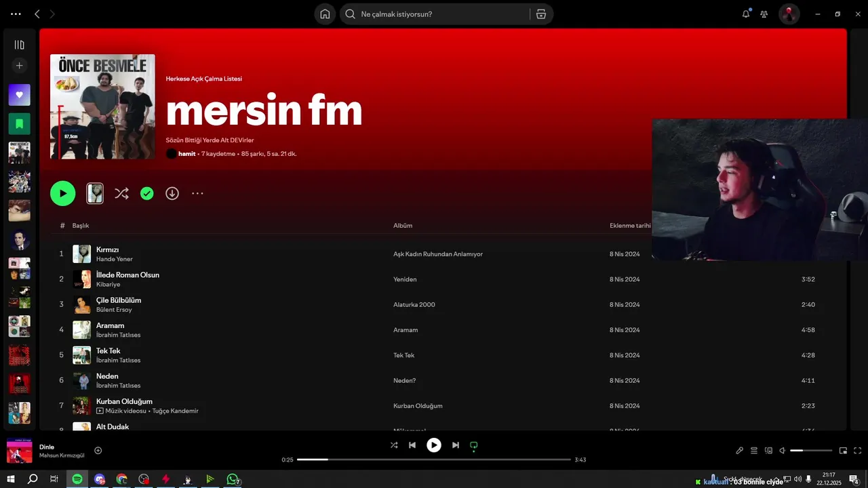
Task: Toggle the queue view
Action: tap(754, 451)
